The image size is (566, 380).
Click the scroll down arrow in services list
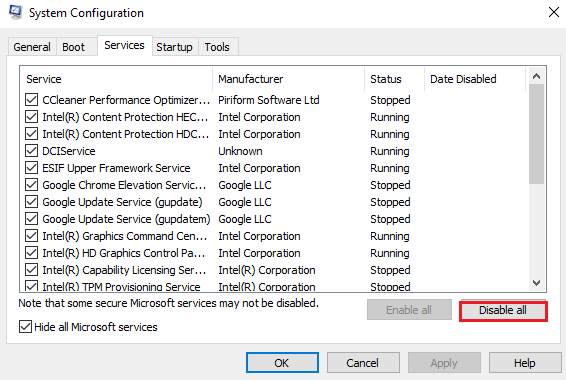pos(536,283)
